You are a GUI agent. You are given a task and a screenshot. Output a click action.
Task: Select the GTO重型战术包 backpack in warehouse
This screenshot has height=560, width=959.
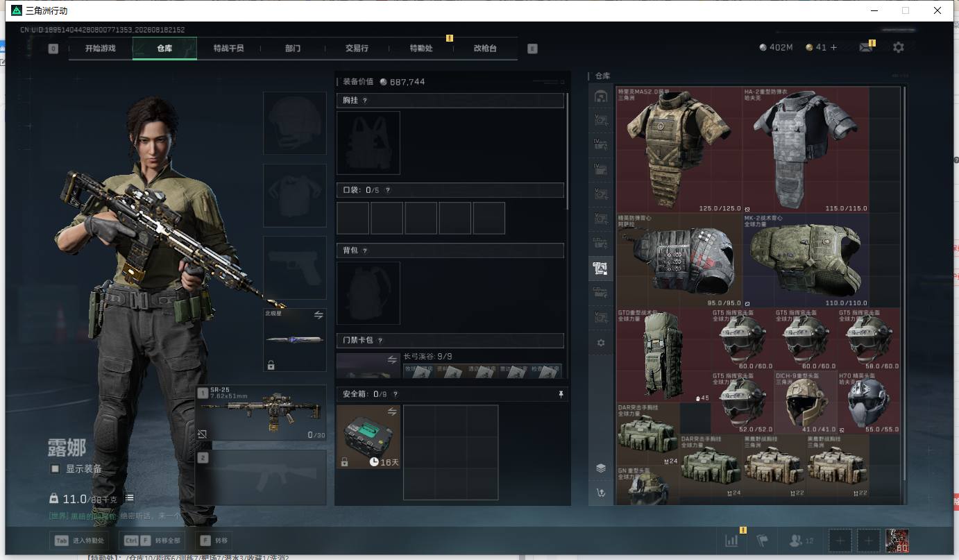point(663,355)
